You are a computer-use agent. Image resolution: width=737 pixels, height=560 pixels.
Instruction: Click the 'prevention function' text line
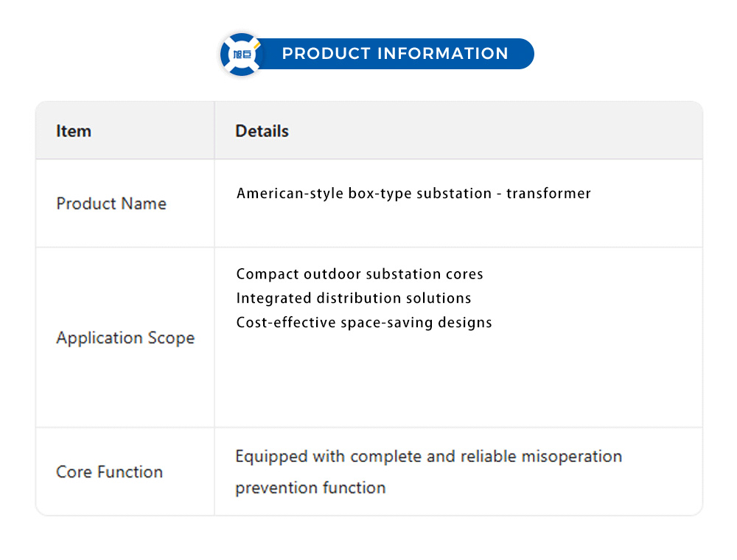pyautogui.click(x=310, y=488)
